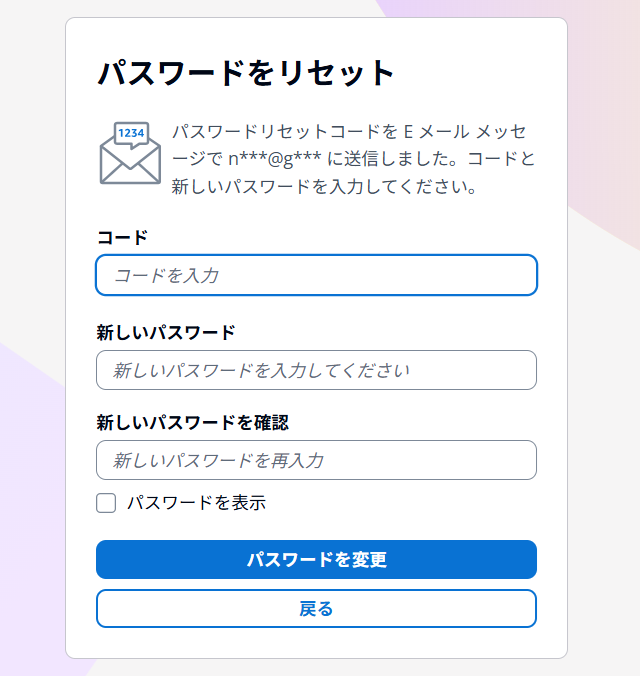
Task: Focus the コード input field
Action: point(316,275)
